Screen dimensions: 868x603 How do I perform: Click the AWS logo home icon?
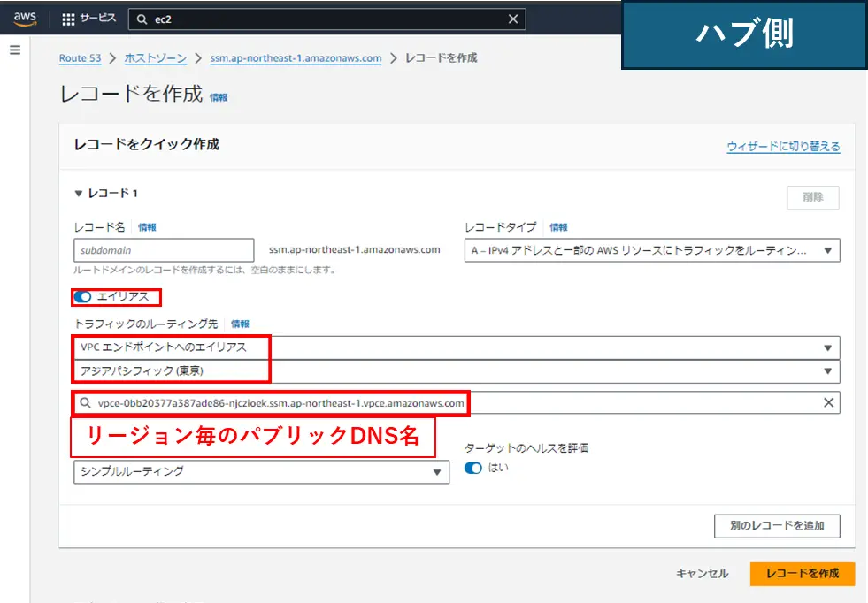[x=25, y=19]
